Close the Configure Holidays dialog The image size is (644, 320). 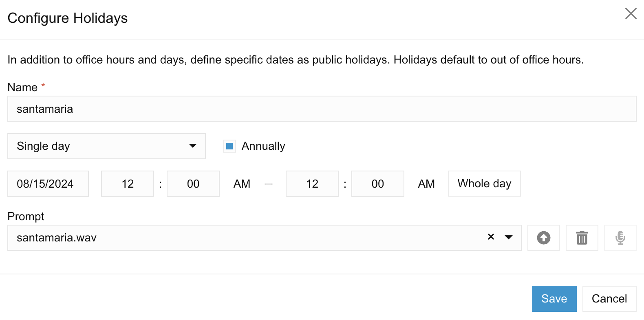pos(631,13)
